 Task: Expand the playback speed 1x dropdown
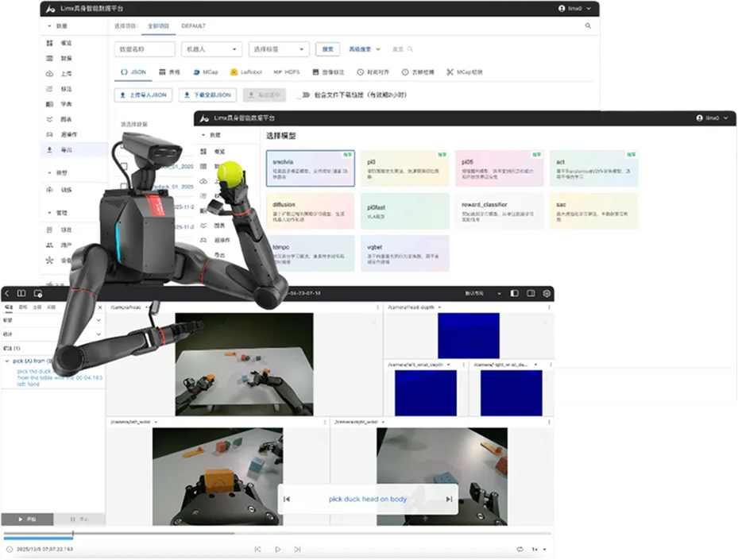pyautogui.click(x=539, y=549)
